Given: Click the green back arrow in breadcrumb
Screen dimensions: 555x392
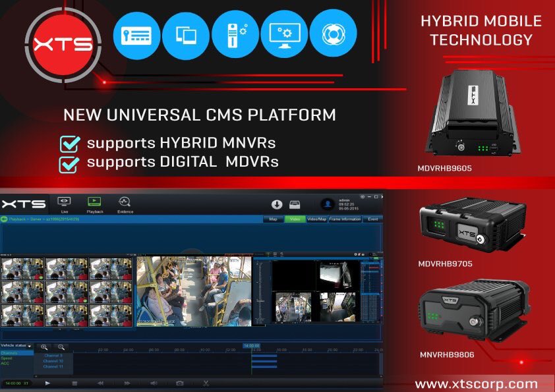Looking at the screenshot, I should pyautogui.click(x=4, y=219).
